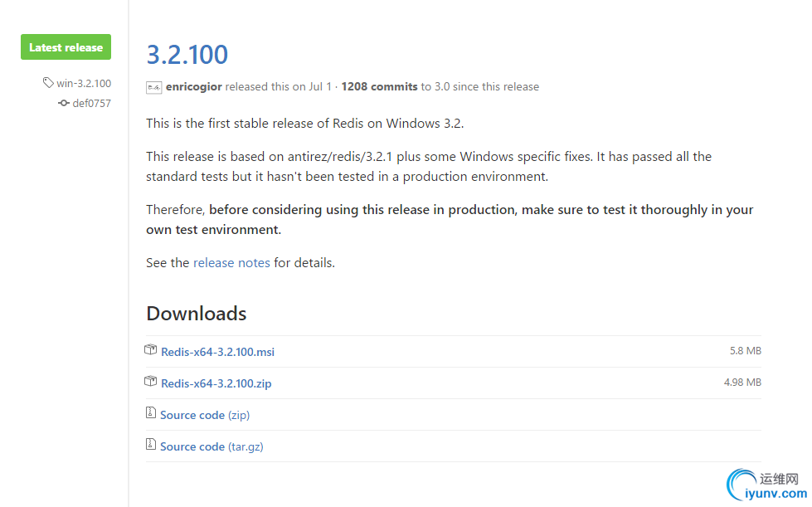Download Redis-x64-3.2.100.msi

[217, 352]
